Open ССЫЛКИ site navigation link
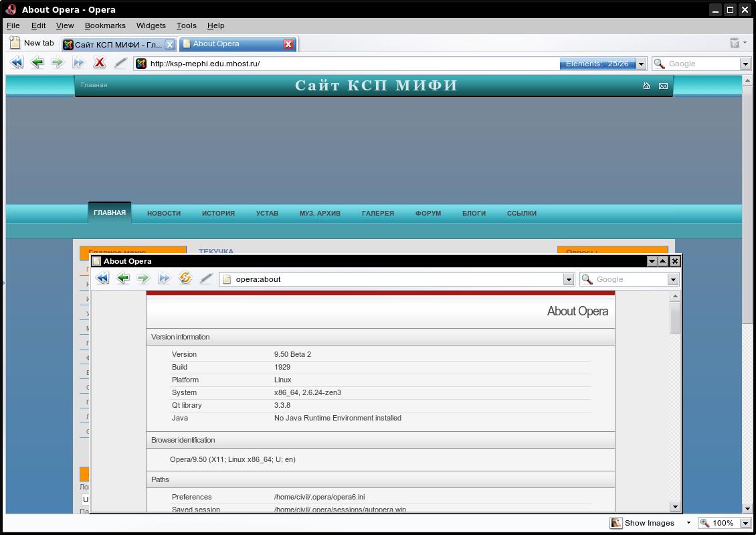This screenshot has width=756, height=535. coord(522,213)
